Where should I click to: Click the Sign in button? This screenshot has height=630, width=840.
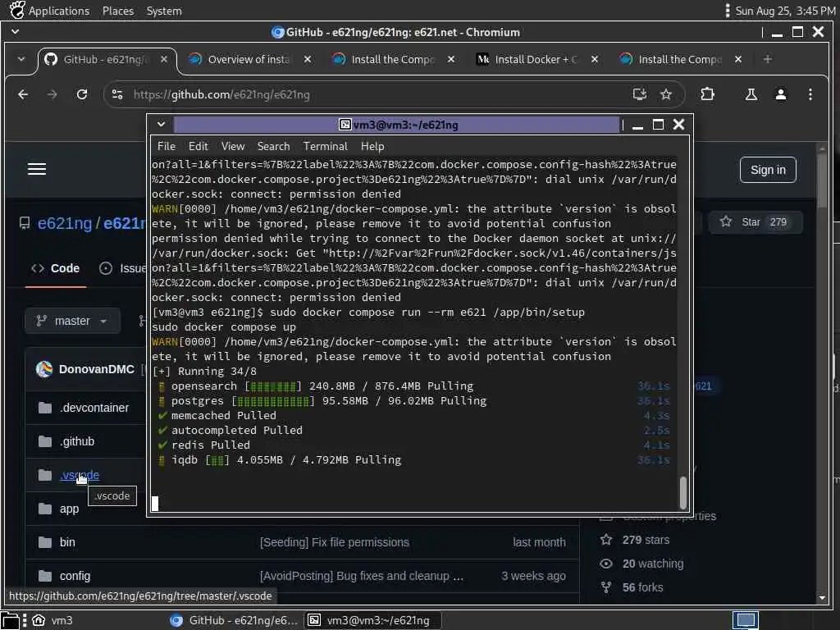click(768, 170)
